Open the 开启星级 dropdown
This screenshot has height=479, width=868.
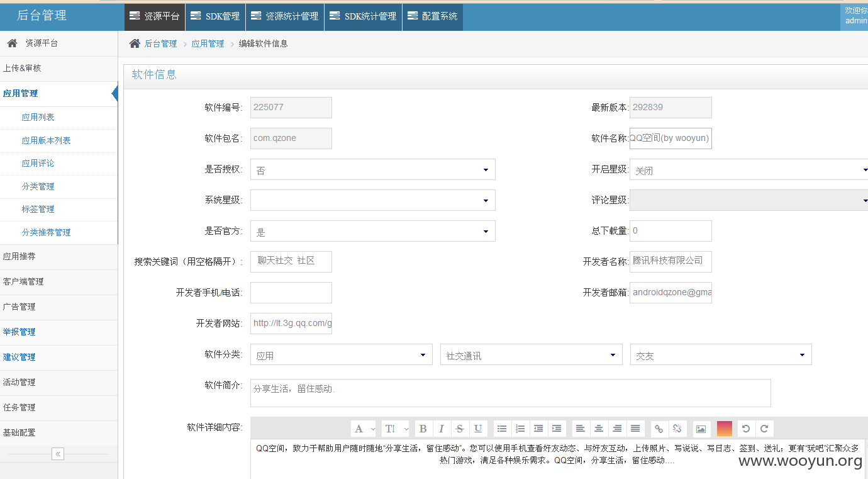pyautogui.click(x=748, y=169)
